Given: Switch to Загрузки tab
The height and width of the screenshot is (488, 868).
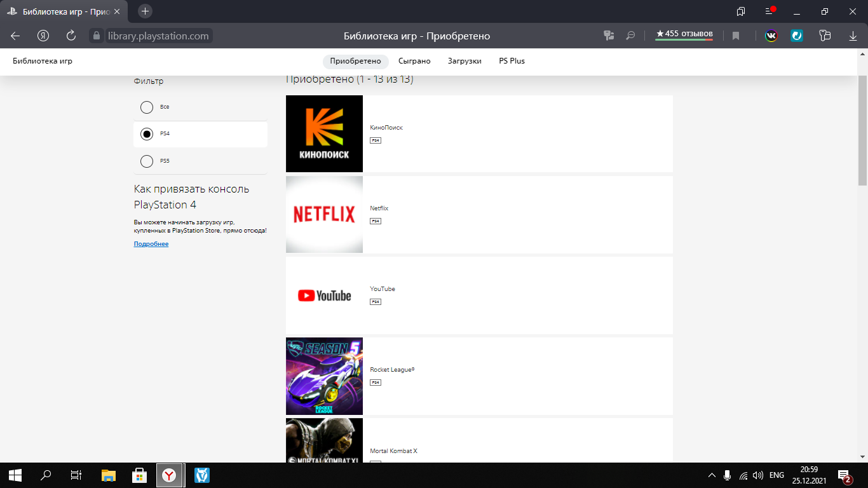Looking at the screenshot, I should coord(465,61).
